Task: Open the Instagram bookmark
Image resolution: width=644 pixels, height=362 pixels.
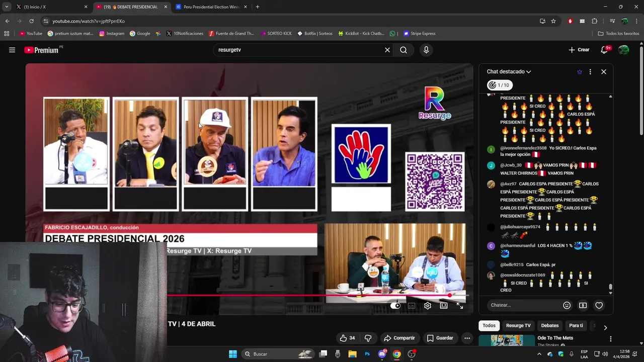Action: 112,34
